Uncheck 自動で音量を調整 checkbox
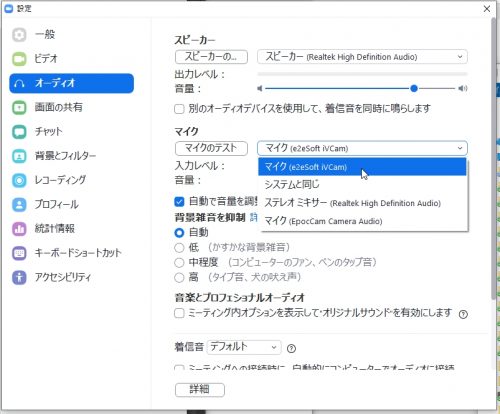Image resolution: width=500 pixels, height=414 pixels. (x=179, y=202)
